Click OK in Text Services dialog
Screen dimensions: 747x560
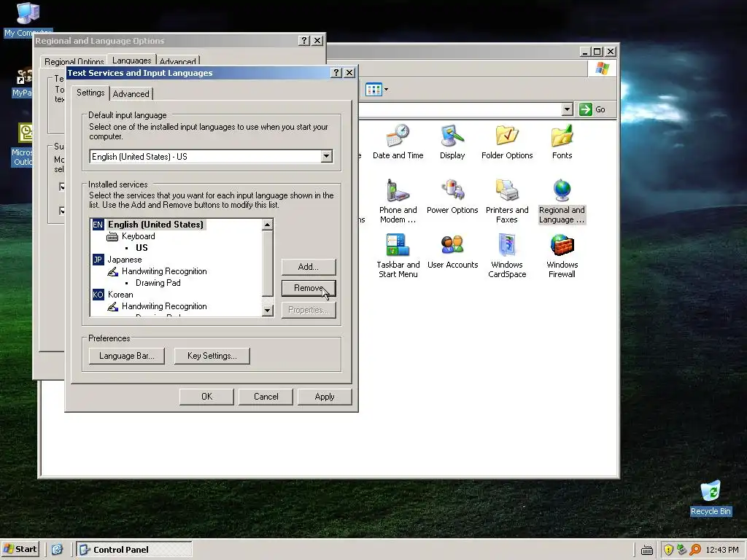coord(206,397)
